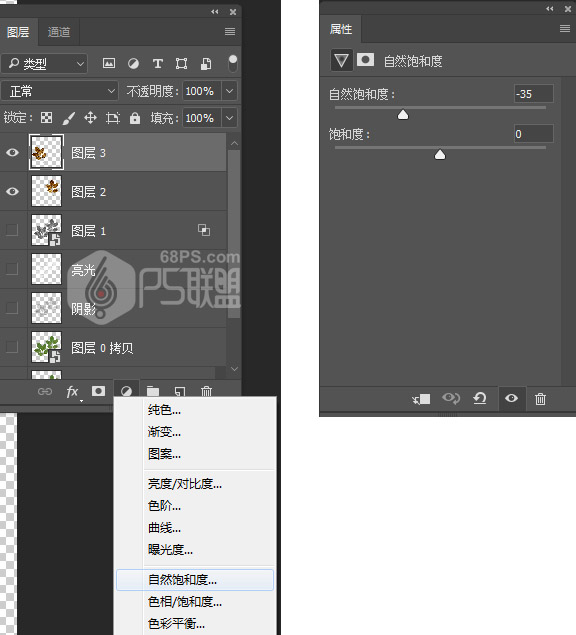576x635 pixels.
Task: Switch to the 图层 tab
Action: [18, 32]
